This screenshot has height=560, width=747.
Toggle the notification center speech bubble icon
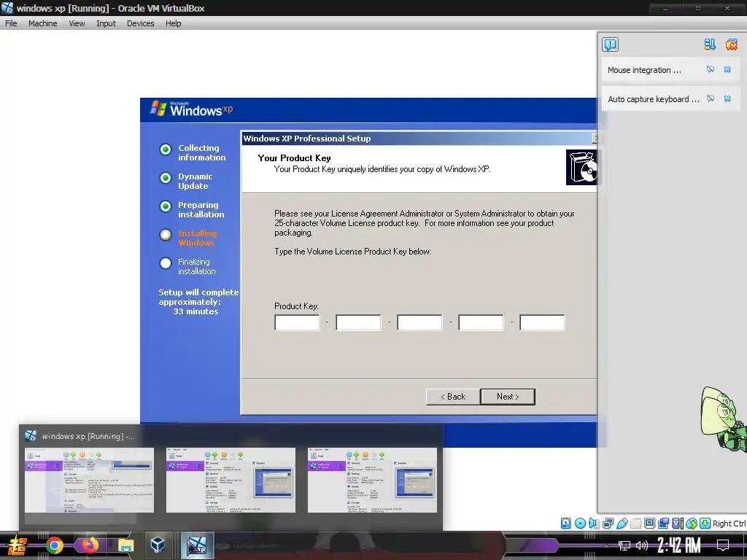tap(611, 44)
